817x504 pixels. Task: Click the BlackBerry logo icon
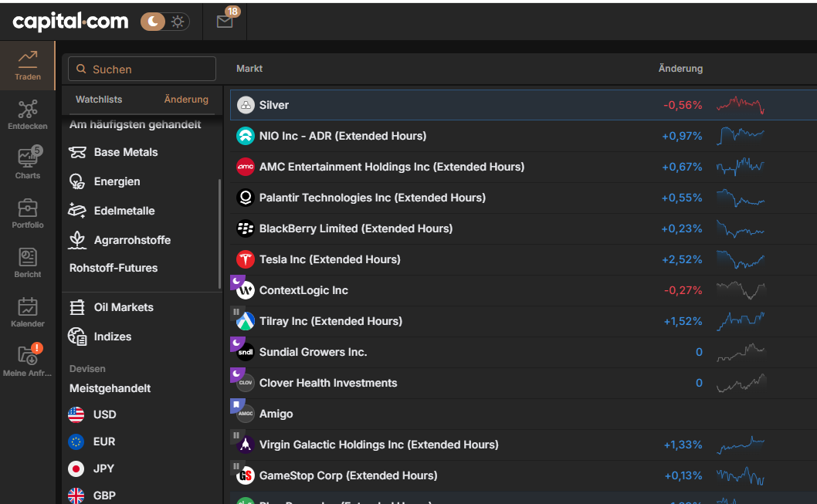[246, 228]
